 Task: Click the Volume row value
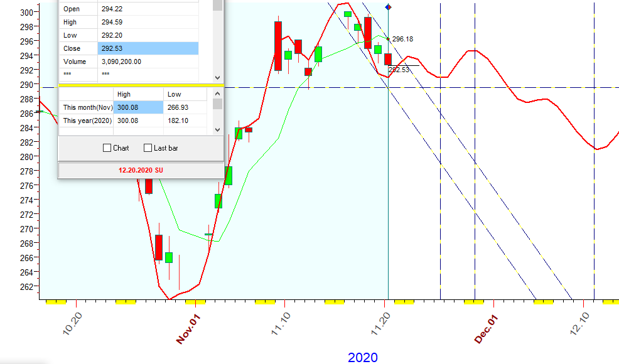pyautogui.click(x=148, y=62)
